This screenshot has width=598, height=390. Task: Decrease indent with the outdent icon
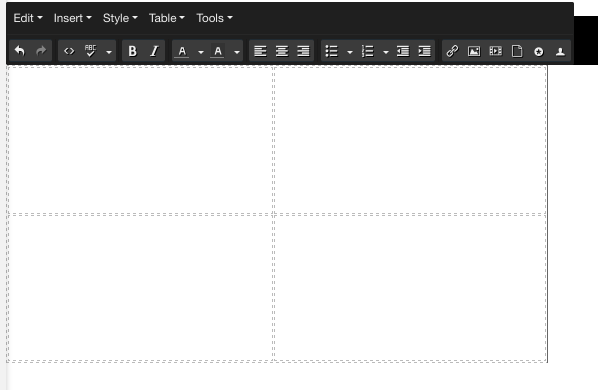pos(403,51)
